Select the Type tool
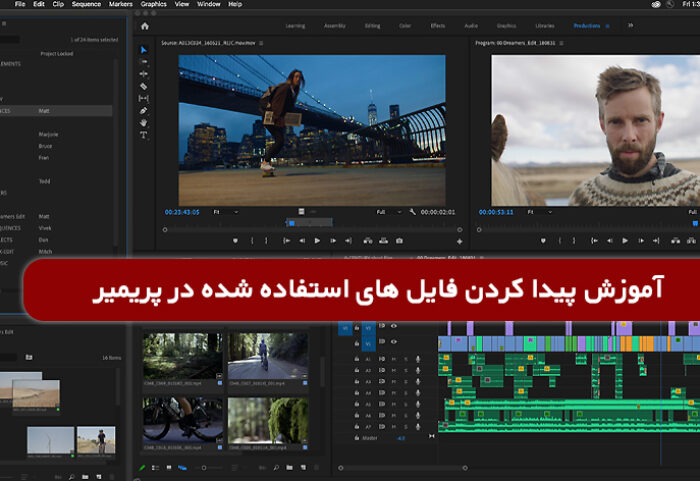 point(143,135)
